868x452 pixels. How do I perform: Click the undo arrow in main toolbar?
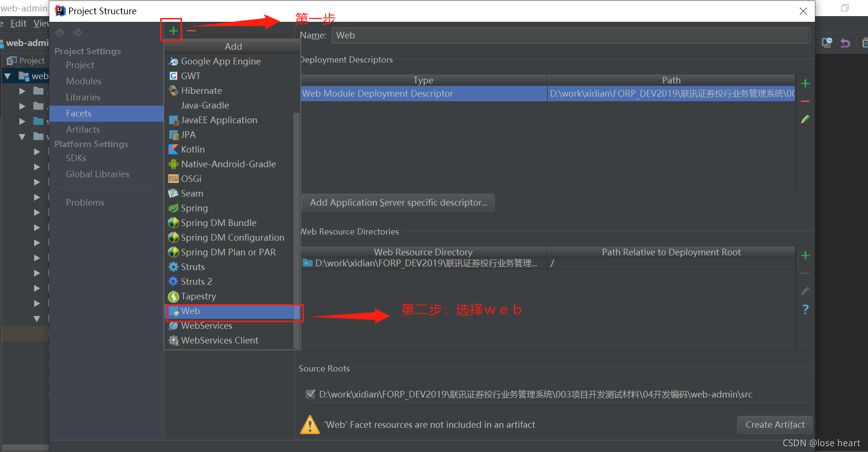point(845,43)
